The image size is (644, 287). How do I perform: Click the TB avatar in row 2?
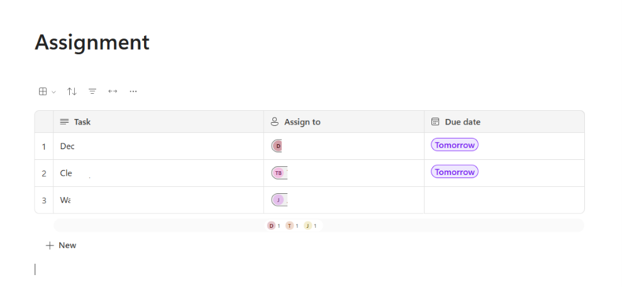(x=279, y=173)
